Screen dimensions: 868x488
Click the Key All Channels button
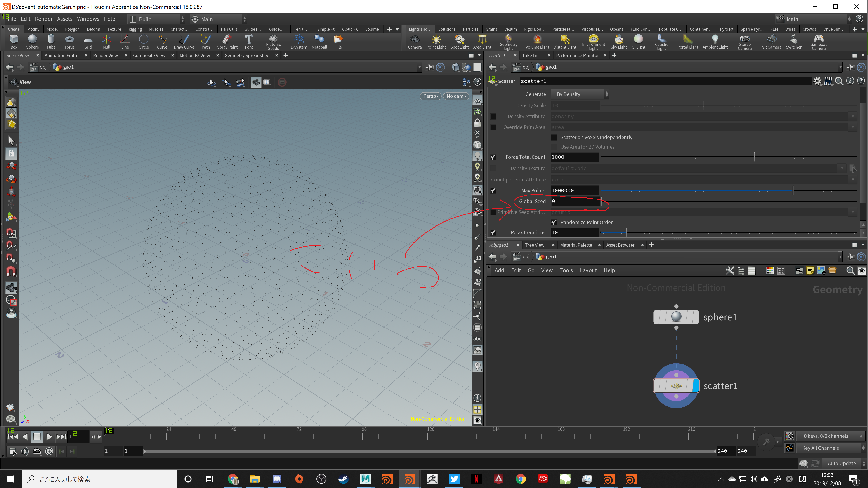point(820,448)
